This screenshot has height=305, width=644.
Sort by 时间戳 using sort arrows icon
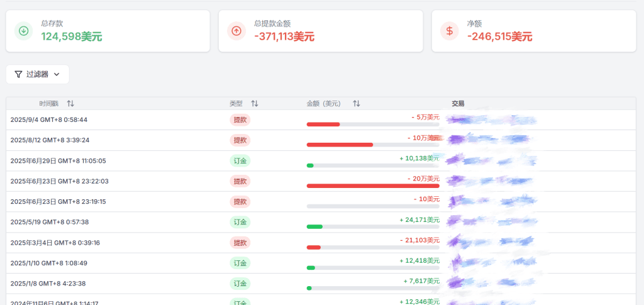pos(70,103)
